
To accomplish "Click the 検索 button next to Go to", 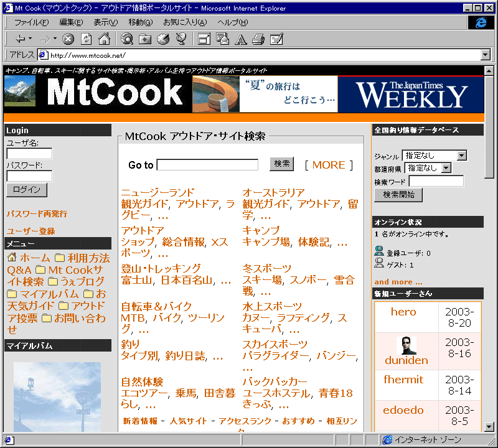I will 282,164.
